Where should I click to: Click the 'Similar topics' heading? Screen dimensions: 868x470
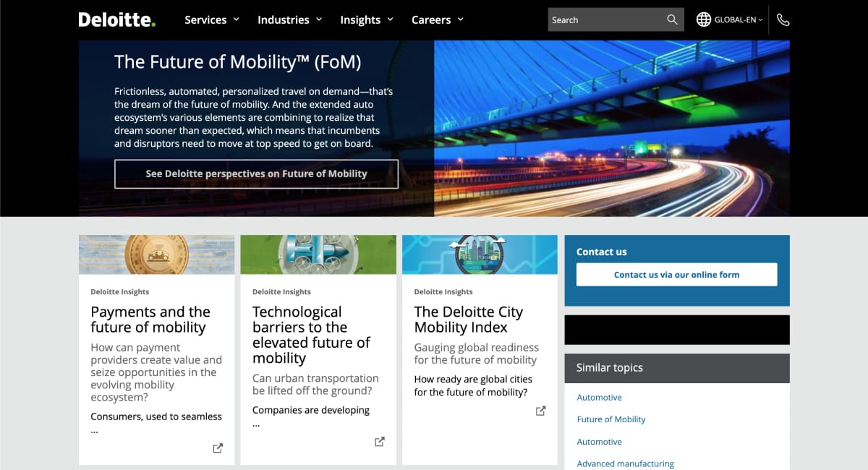610,368
